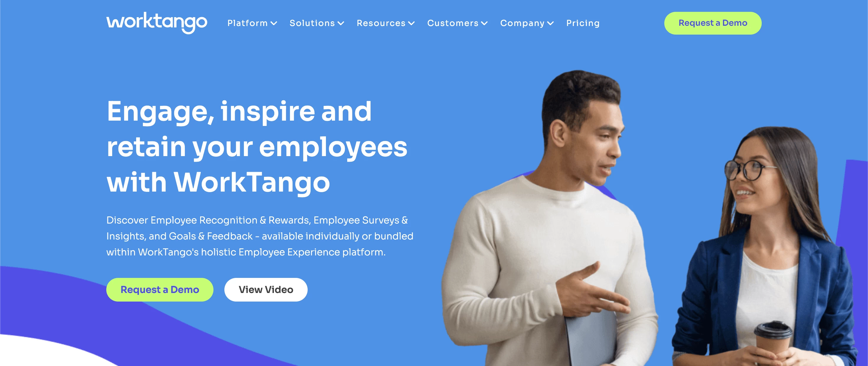The image size is (868, 366).
Task: Select the Platform menu tab
Action: click(250, 23)
